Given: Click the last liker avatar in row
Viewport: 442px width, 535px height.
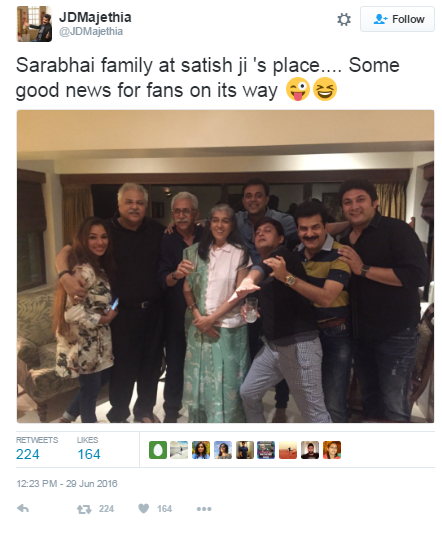Looking at the screenshot, I should 332,450.
